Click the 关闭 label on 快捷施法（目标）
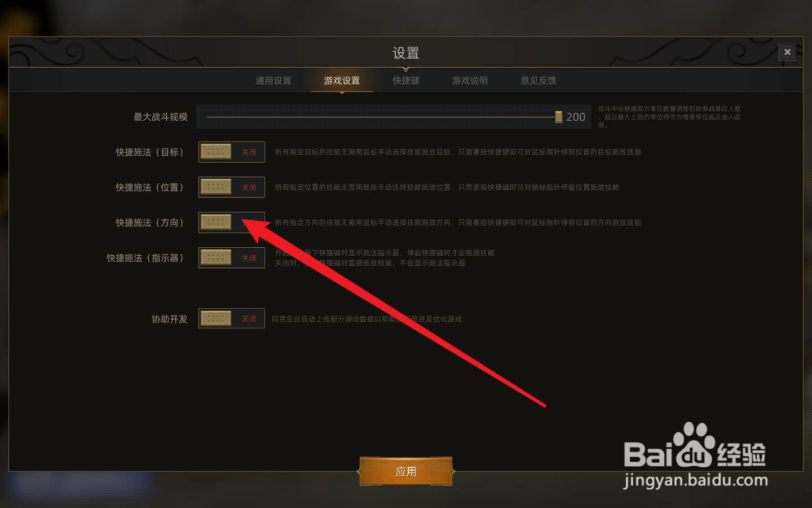812x508 pixels. click(249, 152)
